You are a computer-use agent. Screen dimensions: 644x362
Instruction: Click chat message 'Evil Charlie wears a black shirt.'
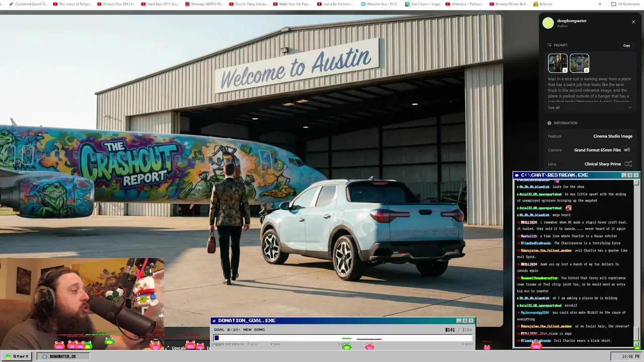(x=583, y=340)
